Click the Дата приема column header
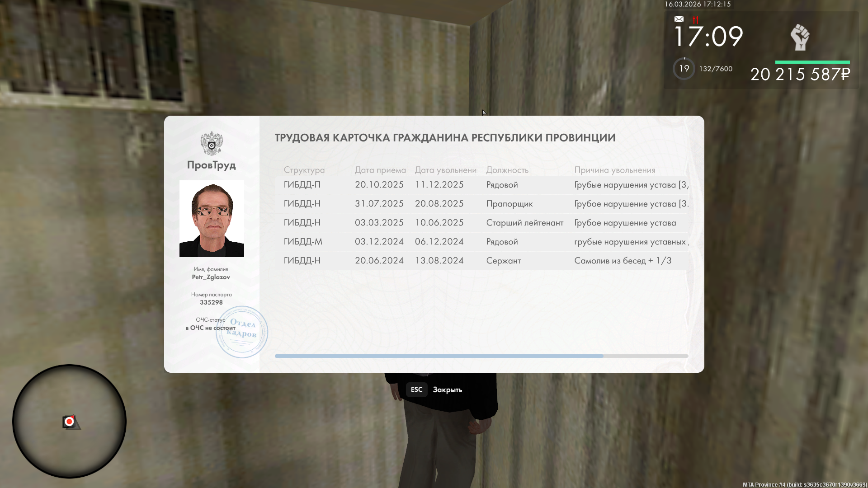868x488 pixels. 380,170
